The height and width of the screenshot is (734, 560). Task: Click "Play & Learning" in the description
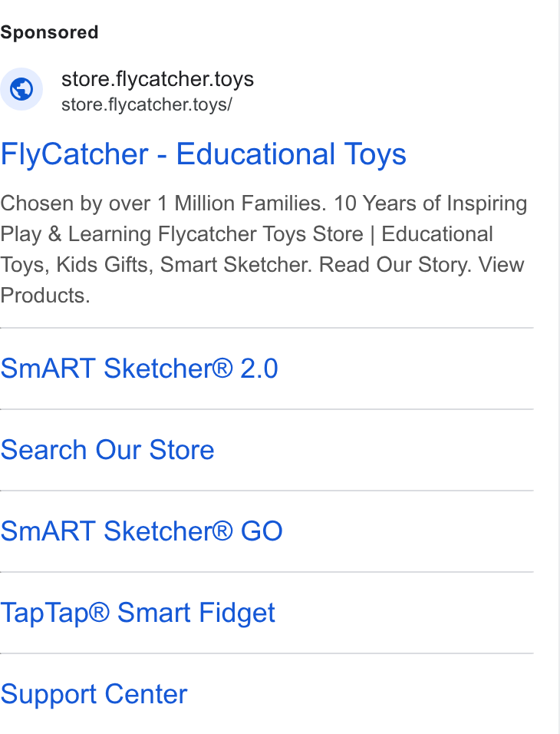point(75,234)
